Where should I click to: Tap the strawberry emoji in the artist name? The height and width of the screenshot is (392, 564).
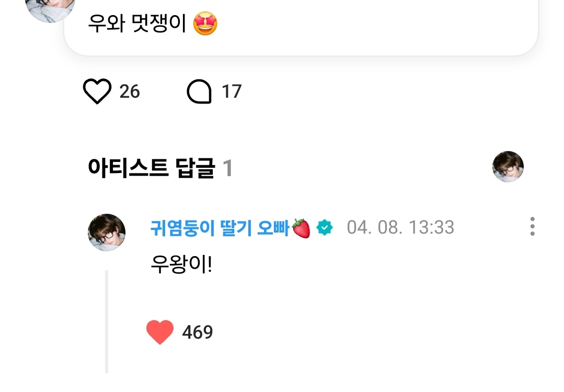pos(301,228)
